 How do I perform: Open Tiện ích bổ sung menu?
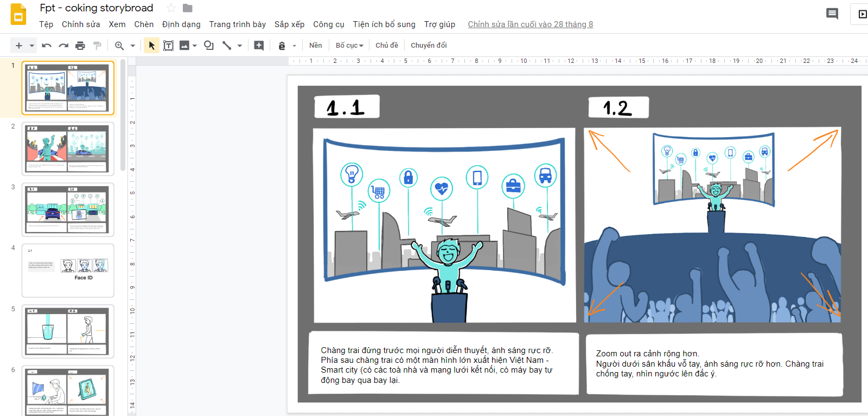384,24
